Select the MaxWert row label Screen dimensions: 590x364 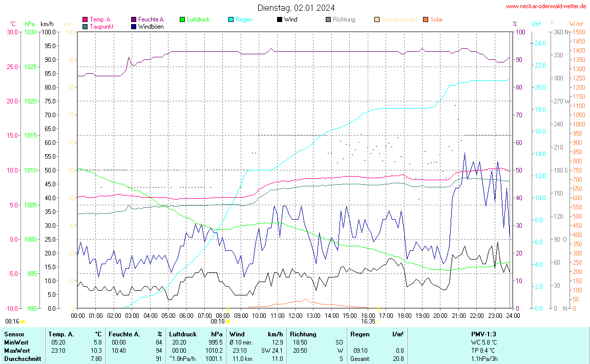pos(16,351)
